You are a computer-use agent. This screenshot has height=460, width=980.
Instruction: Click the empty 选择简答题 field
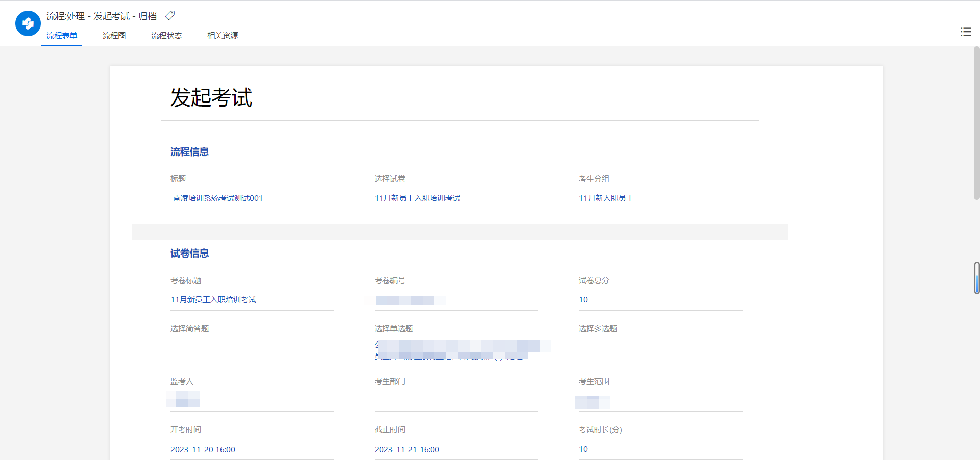coord(252,349)
